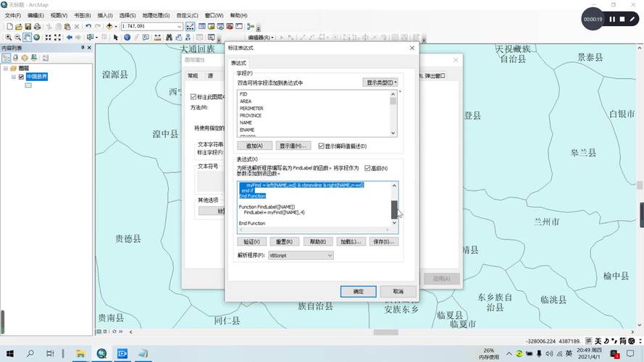Viewport: 644px width, 362px height.
Task: Choose the Select Elements arrow tool
Action: (x=116, y=38)
